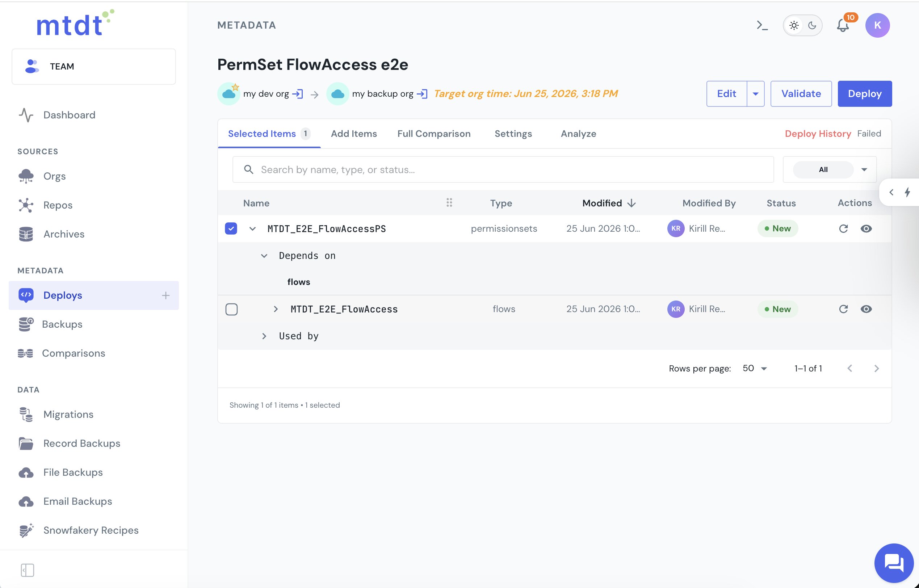This screenshot has width=919, height=588.
Task: Uncheck the MTDT_E2E_FlowAccessPS checkbox
Action: pos(231,228)
